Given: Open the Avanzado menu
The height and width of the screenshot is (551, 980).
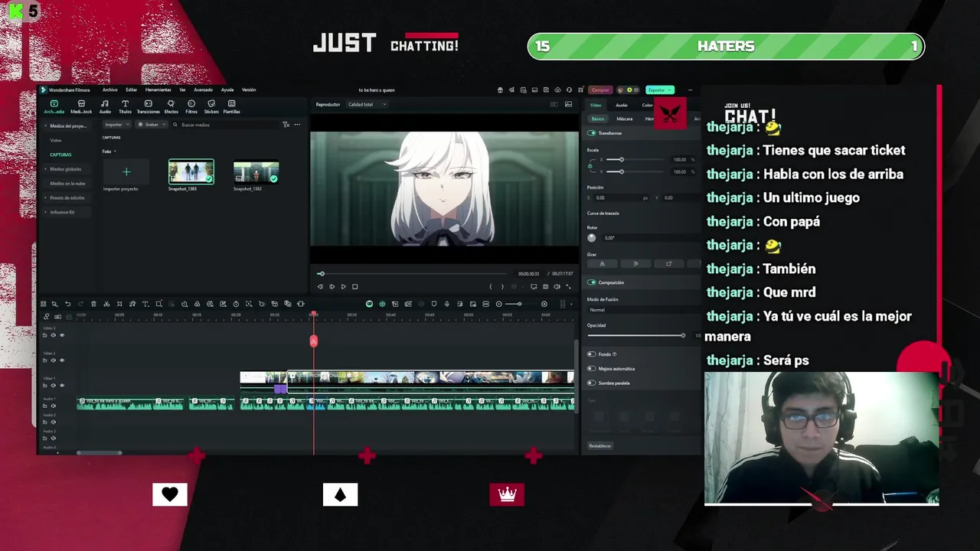Looking at the screenshot, I should tap(203, 90).
